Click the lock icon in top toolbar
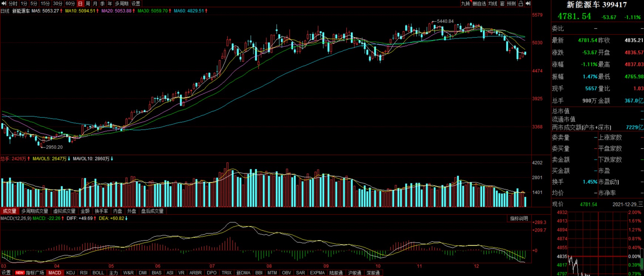Screen dimensions: 644x276 pyautogui.click(x=521, y=3)
